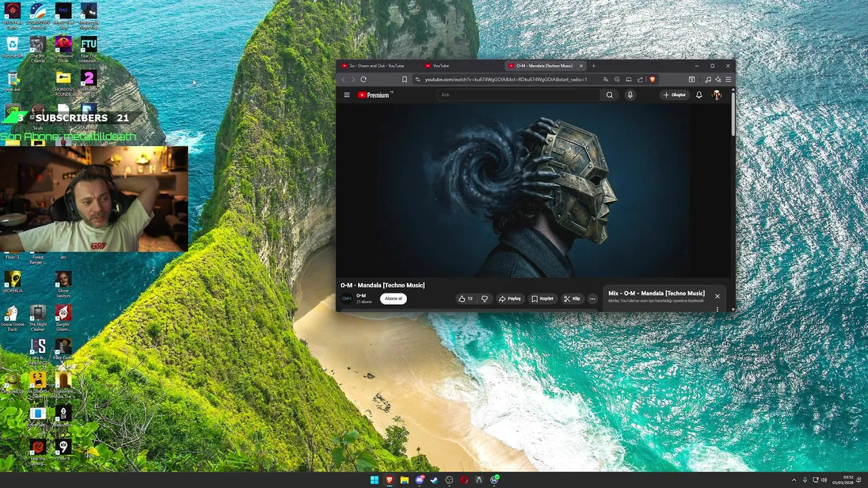Click the browser address bar URL
868x488 pixels.
(x=506, y=79)
